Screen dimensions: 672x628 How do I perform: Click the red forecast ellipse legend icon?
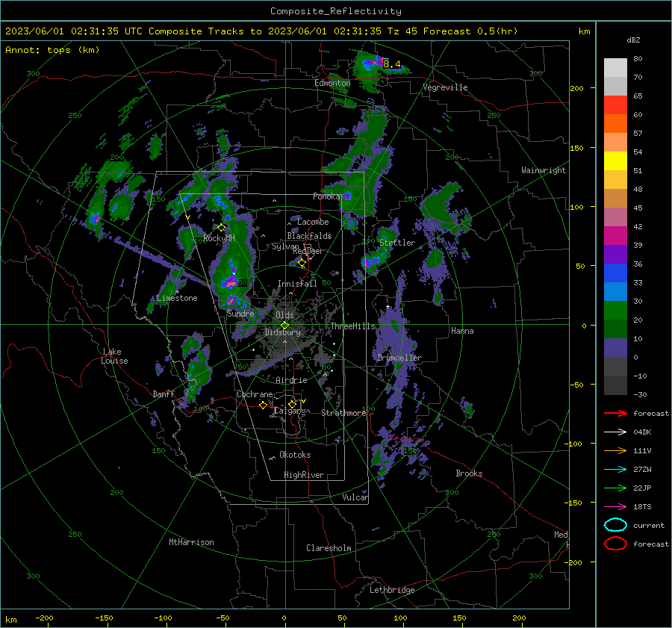615,544
